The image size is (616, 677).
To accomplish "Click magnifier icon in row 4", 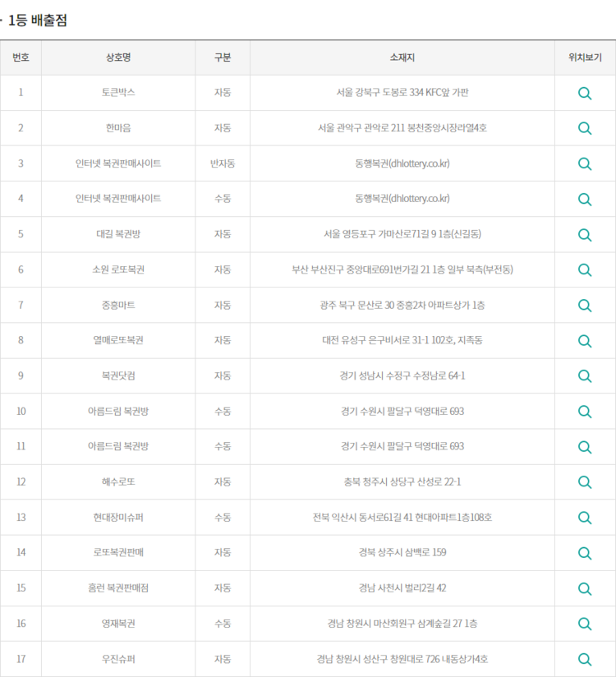I will point(585,199).
